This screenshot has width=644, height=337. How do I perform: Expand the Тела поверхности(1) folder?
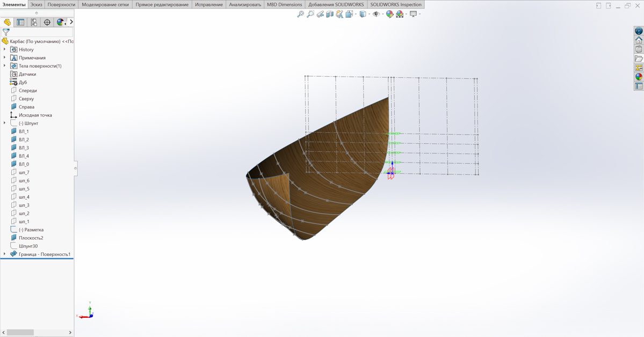coord(5,66)
